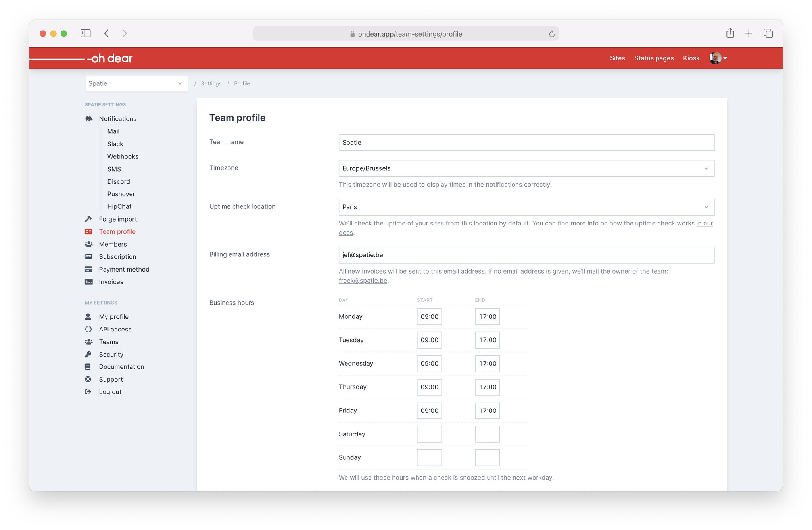812x530 pixels.
Task: Click the Forge import hammer icon
Action: (x=88, y=219)
